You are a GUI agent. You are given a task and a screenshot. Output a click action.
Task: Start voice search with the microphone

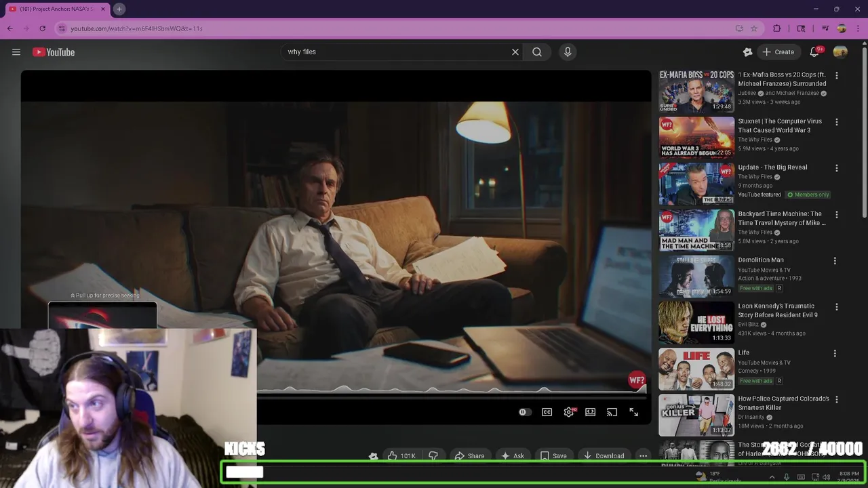(x=568, y=52)
